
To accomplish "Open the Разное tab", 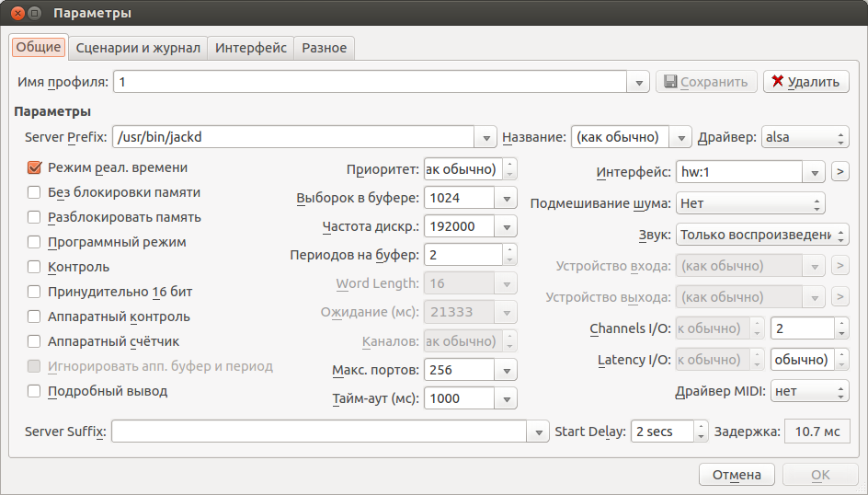I will [x=324, y=48].
